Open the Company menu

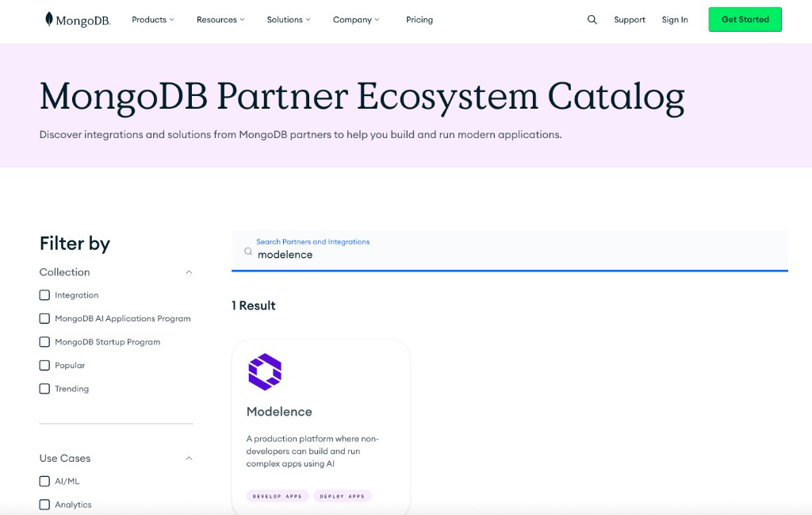click(356, 20)
